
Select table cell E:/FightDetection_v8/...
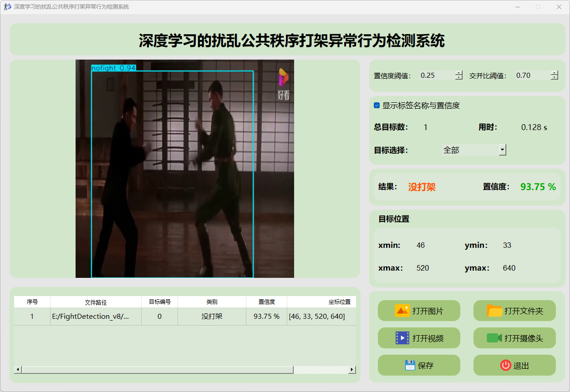click(x=96, y=317)
